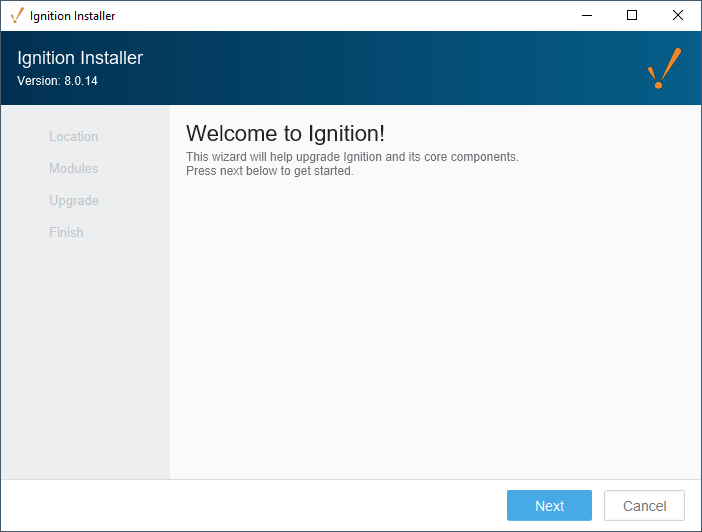Viewport: 702px width, 532px height.
Task: Cancel the Ignition installation
Action: (x=644, y=505)
